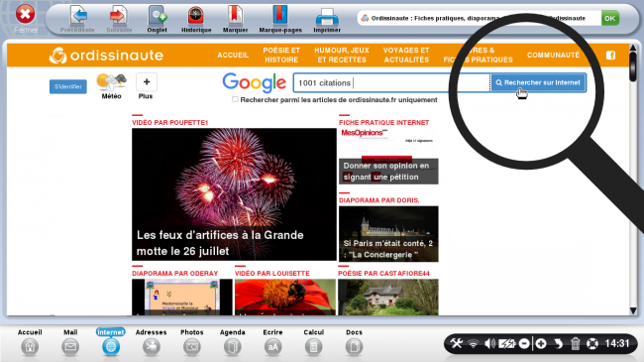Click page scrollbar down arrow
Viewport: 644px width, 362px height.
tap(633, 310)
